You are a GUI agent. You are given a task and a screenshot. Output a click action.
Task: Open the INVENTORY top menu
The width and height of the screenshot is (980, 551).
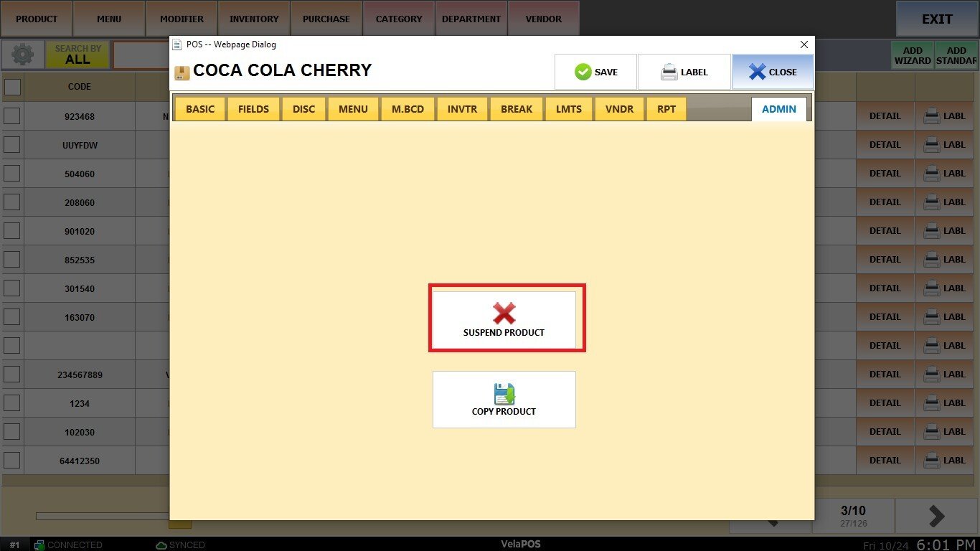(254, 19)
